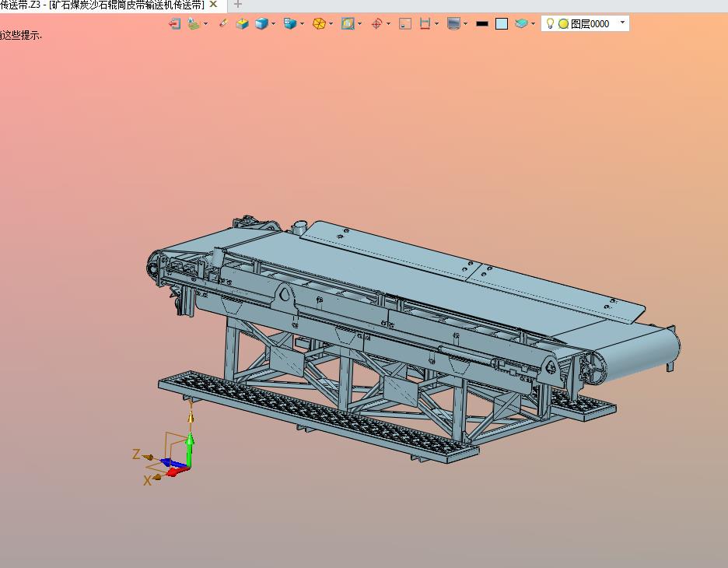The image size is (728, 568).
Task: Expand the gray monitor icon dropdown arrow
Action: (x=465, y=24)
